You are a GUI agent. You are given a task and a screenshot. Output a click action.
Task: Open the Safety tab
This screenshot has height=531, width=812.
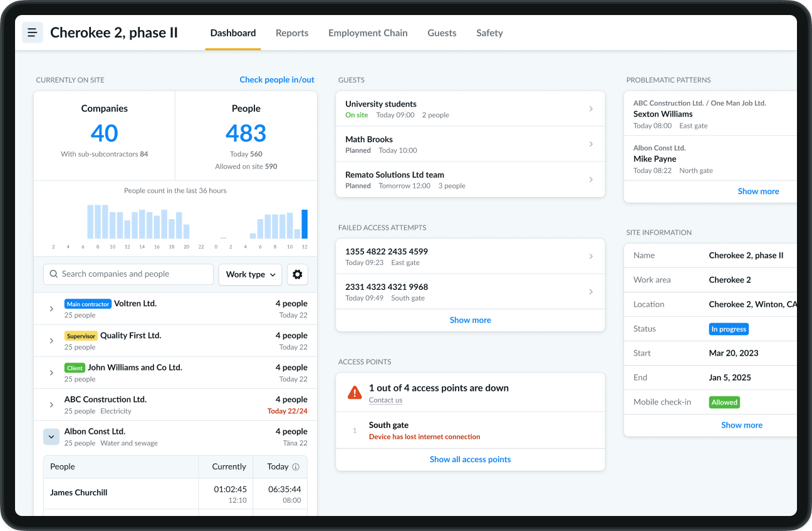pyautogui.click(x=489, y=33)
